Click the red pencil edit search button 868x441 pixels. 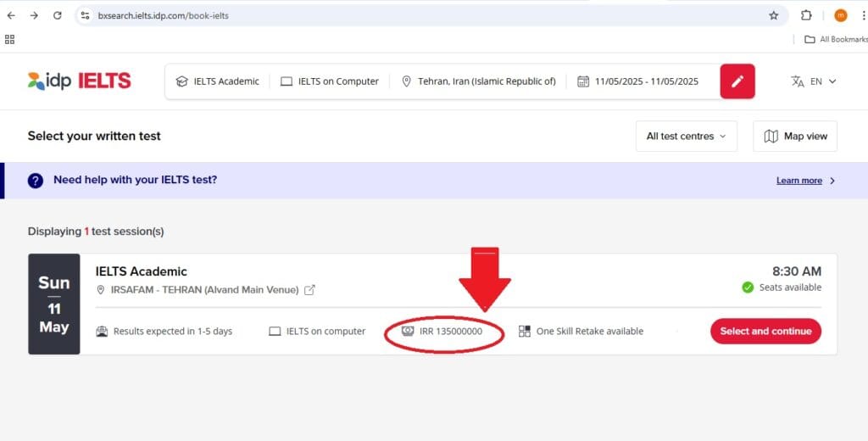pyautogui.click(x=737, y=81)
